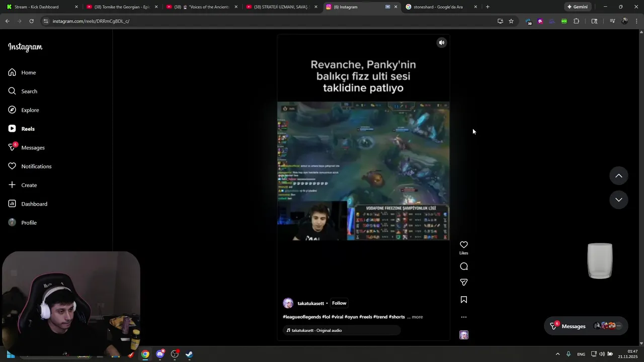Open Chrome's three-dot menu
This screenshot has width=644, height=362.
636,21
